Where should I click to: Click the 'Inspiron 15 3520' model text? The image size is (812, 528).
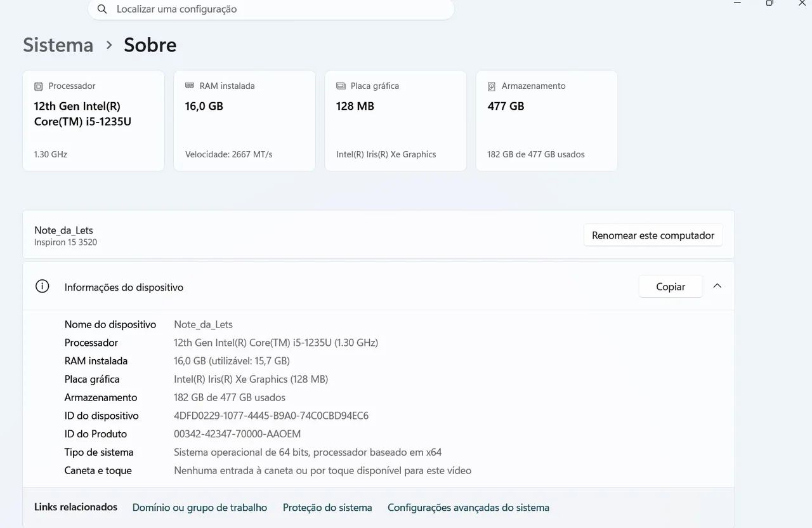coord(65,242)
